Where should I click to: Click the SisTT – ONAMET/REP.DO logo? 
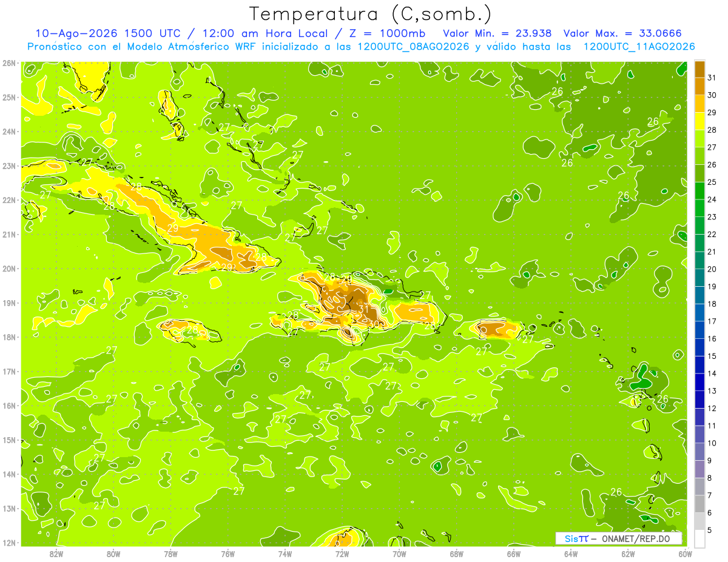point(619,538)
